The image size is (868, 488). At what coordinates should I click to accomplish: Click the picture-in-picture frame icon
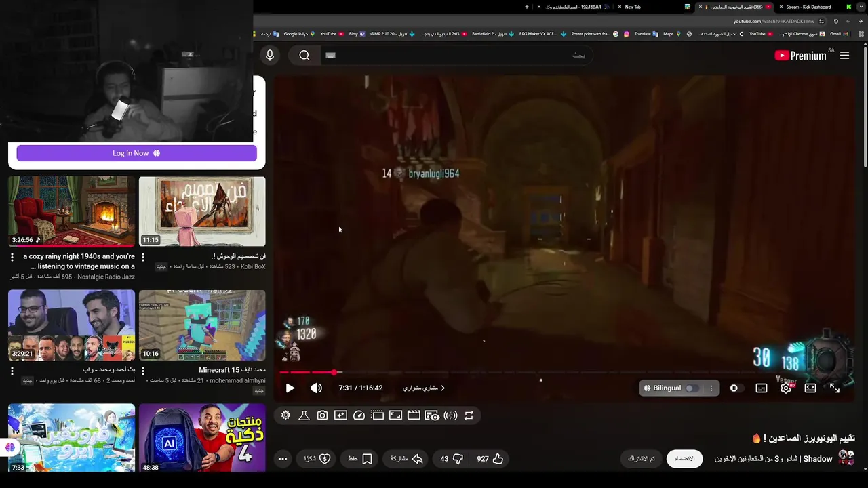pyautogui.click(x=395, y=415)
